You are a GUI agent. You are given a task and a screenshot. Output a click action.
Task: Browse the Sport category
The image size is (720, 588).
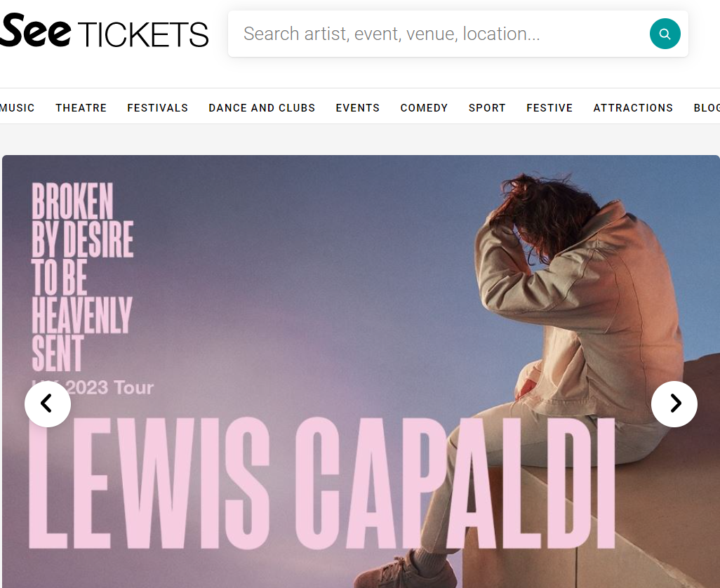coord(487,108)
